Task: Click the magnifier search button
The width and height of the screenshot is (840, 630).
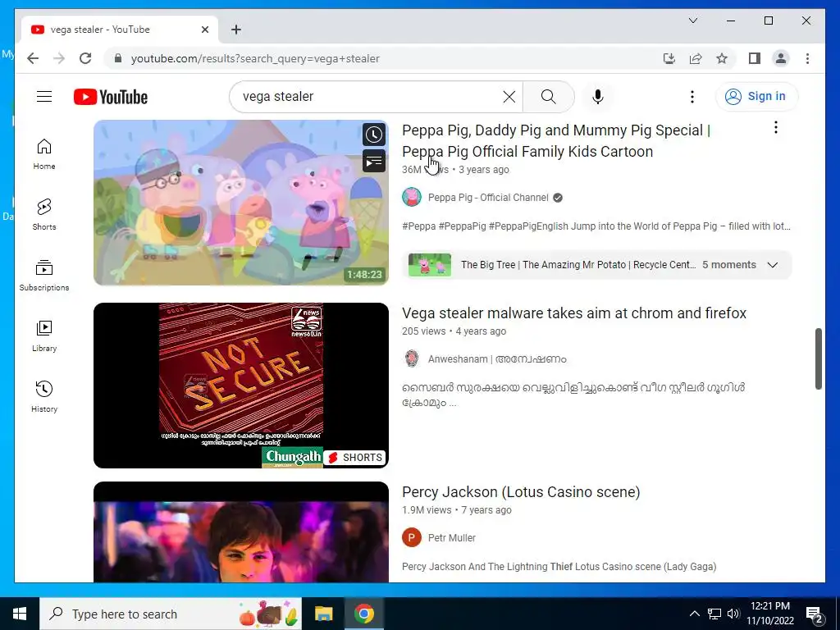Action: point(549,97)
